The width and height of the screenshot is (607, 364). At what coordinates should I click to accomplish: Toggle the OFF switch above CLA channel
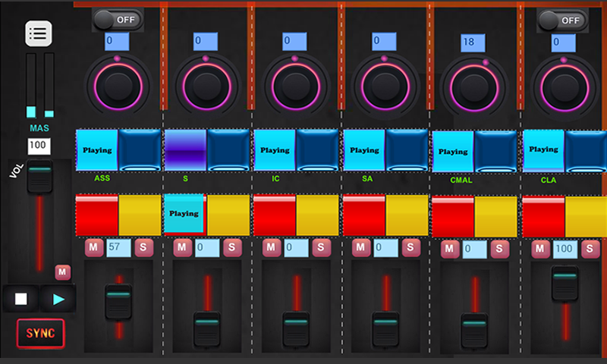562,20
